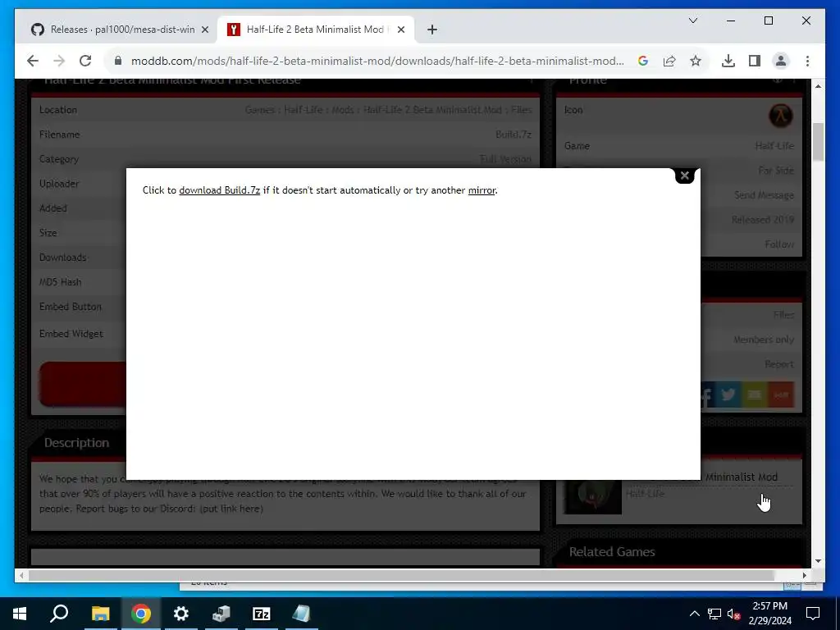
Task: Open the mirror link
Action: coord(482,190)
